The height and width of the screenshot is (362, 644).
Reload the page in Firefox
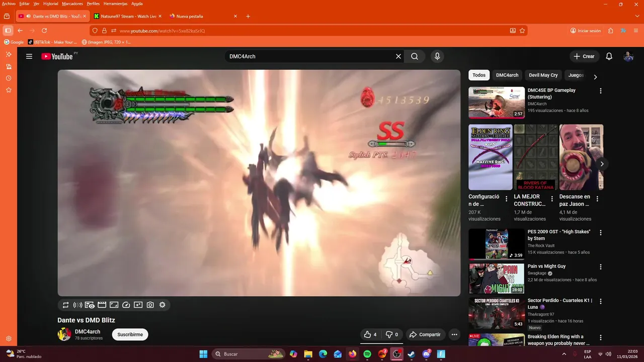click(x=44, y=31)
